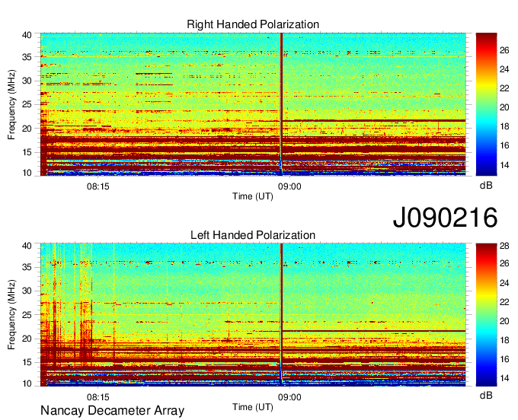Click the 08:15 tick on bottom plot
Screen dimensions: 518x420
click(98, 397)
